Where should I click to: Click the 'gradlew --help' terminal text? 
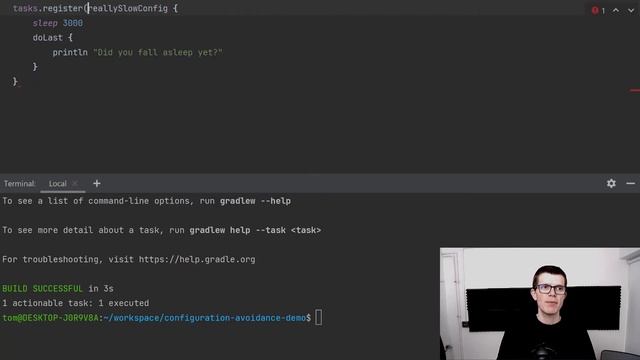tap(256, 201)
